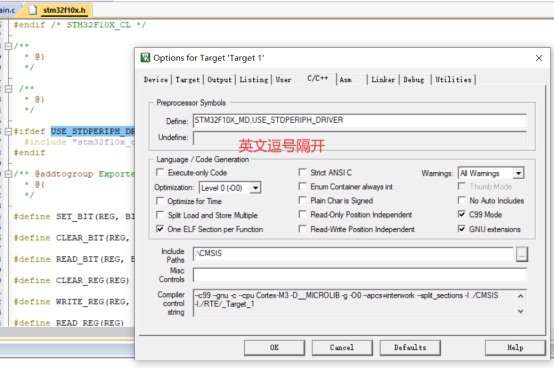Open the Target tab

[x=187, y=80]
